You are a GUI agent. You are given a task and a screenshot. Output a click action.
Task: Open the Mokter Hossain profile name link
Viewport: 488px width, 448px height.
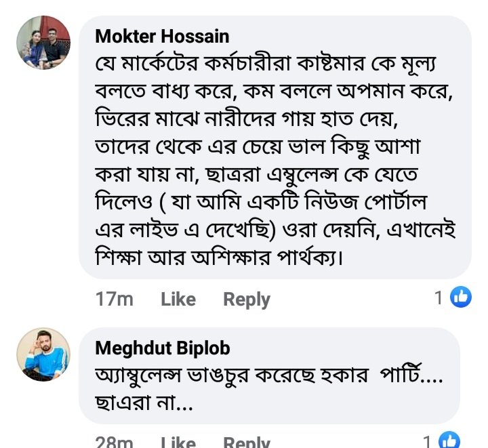(162, 36)
